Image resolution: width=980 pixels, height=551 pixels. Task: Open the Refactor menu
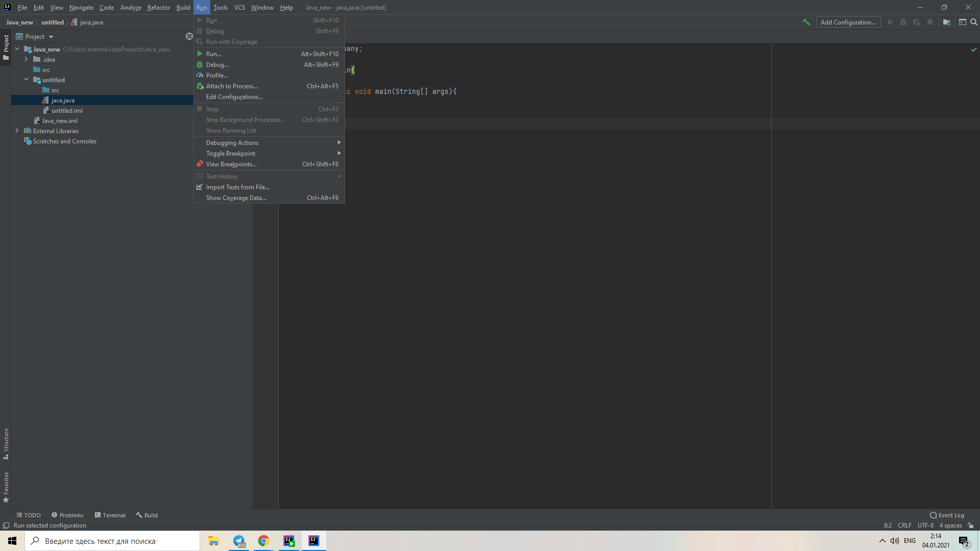tap(159, 7)
